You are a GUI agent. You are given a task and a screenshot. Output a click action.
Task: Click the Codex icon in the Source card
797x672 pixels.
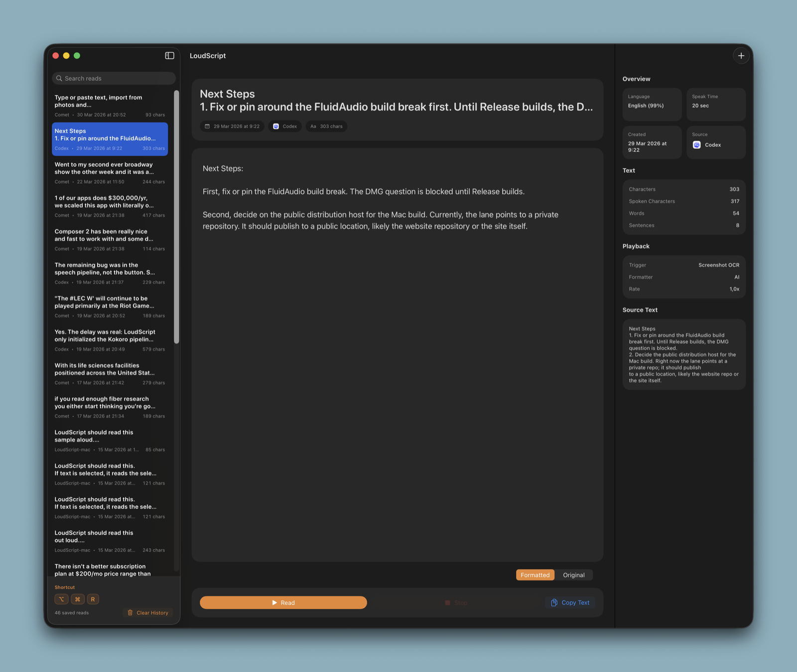point(696,145)
